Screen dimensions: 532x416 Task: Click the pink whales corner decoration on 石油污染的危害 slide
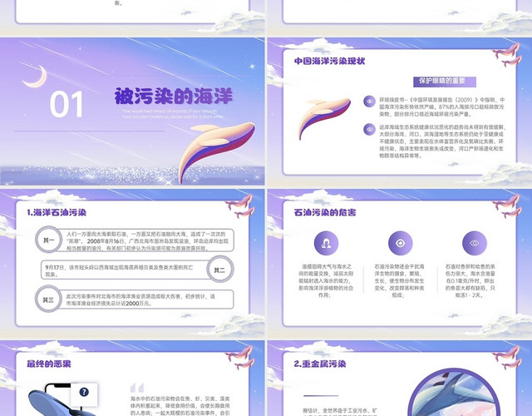506,206
